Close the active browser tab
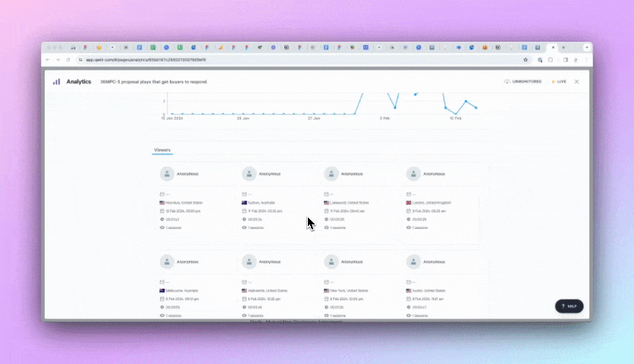 553,47
